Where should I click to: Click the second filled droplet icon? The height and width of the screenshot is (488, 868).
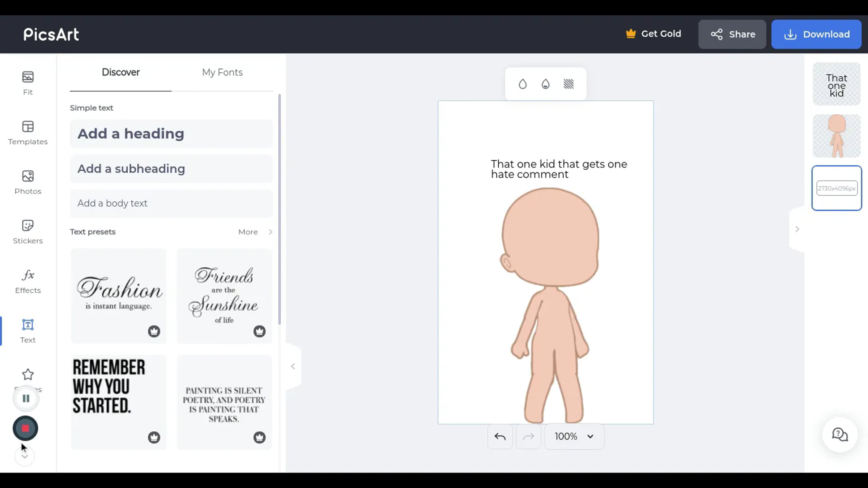pyautogui.click(x=545, y=84)
